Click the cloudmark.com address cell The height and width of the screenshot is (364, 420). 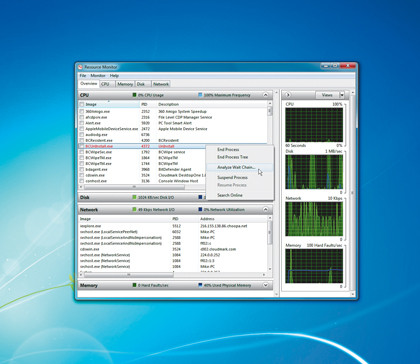coord(218,249)
